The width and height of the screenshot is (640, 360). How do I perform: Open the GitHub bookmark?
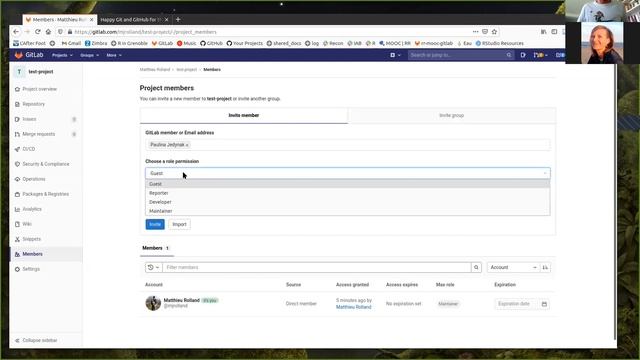point(211,43)
